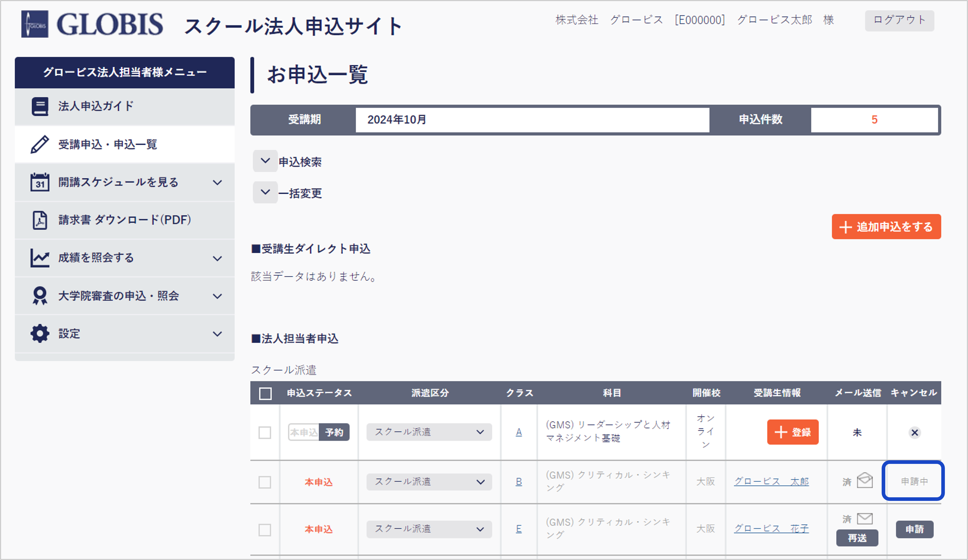Click the book icon for 法人申込ガイド
This screenshot has height=560, width=968.
[40, 106]
